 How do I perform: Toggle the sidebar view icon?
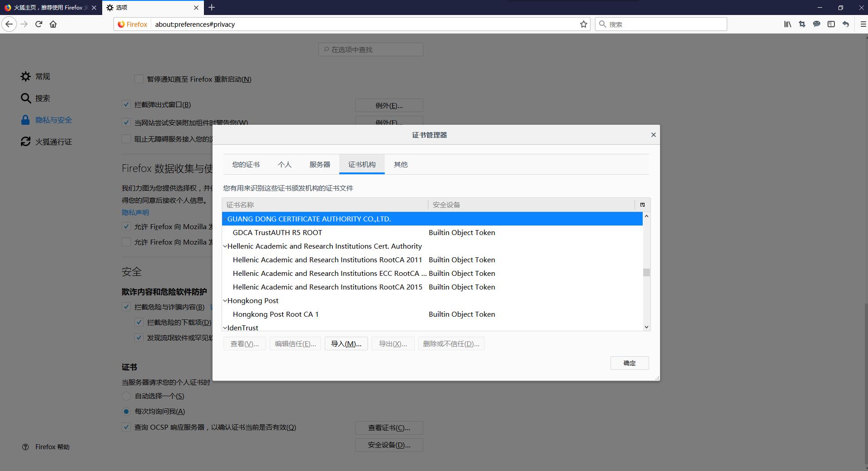[831, 24]
